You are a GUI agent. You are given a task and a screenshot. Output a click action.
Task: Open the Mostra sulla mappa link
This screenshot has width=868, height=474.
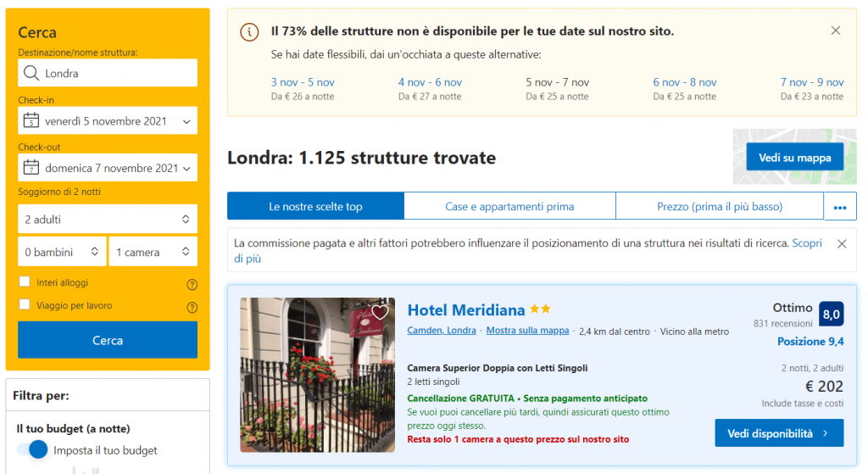pyautogui.click(x=527, y=331)
